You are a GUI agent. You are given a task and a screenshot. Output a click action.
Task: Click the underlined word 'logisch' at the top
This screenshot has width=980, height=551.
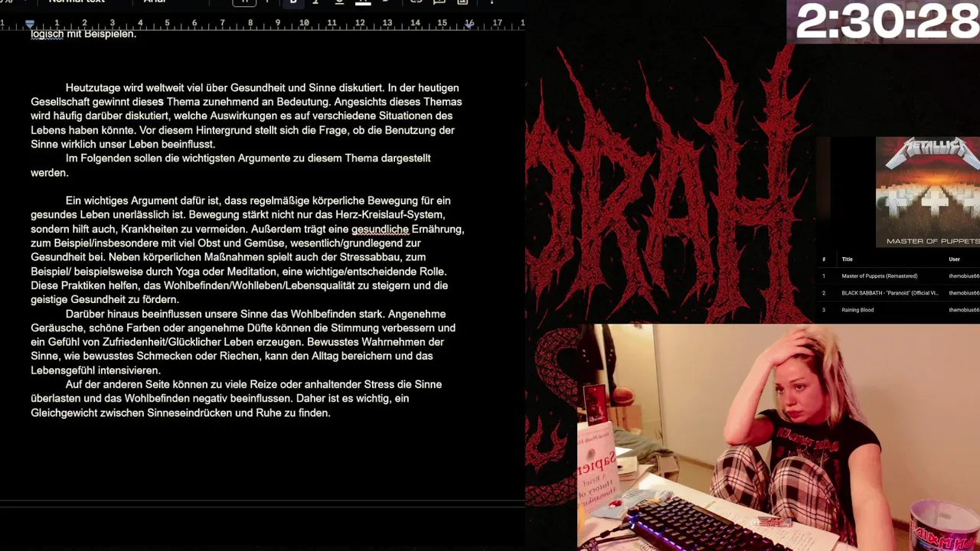tap(47, 34)
